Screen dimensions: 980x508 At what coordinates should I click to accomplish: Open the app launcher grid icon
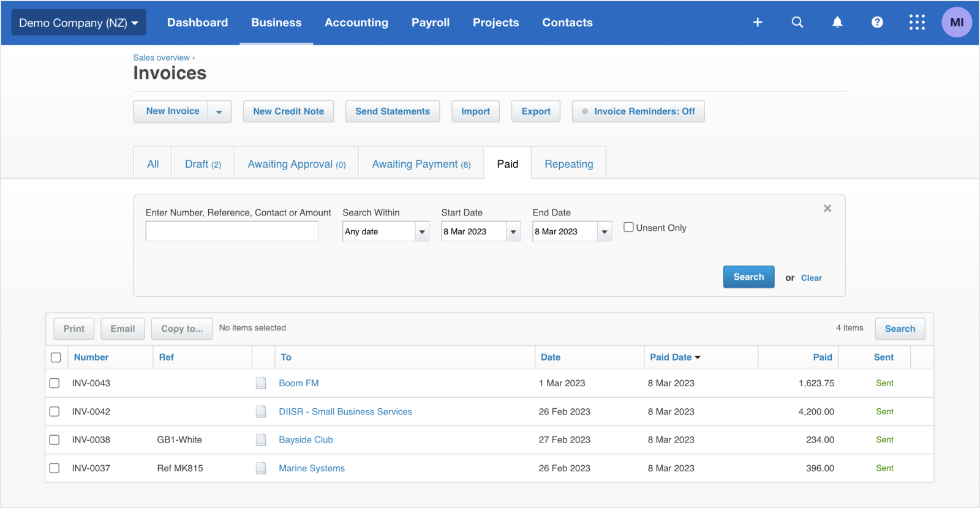[917, 22]
